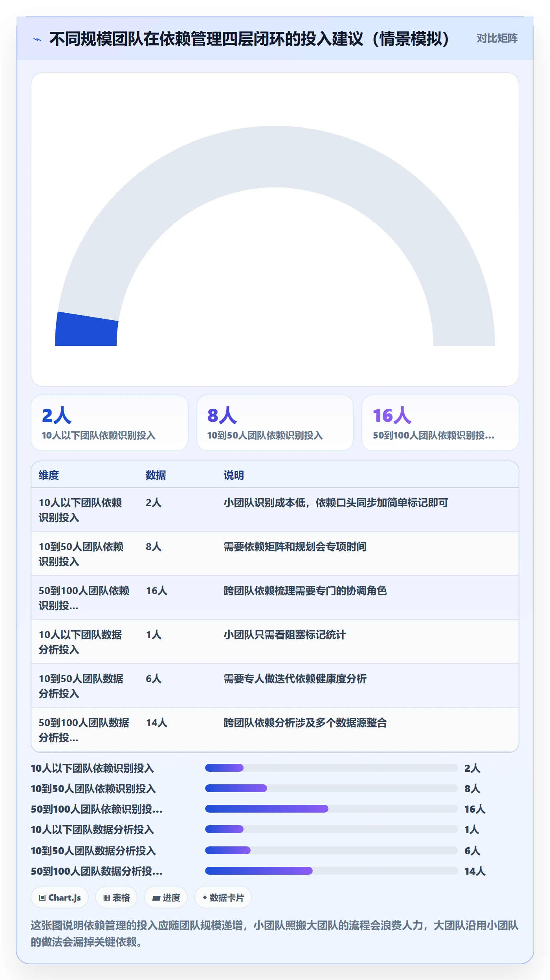
Task: Select the 进度 tag chip
Action: pyautogui.click(x=166, y=897)
